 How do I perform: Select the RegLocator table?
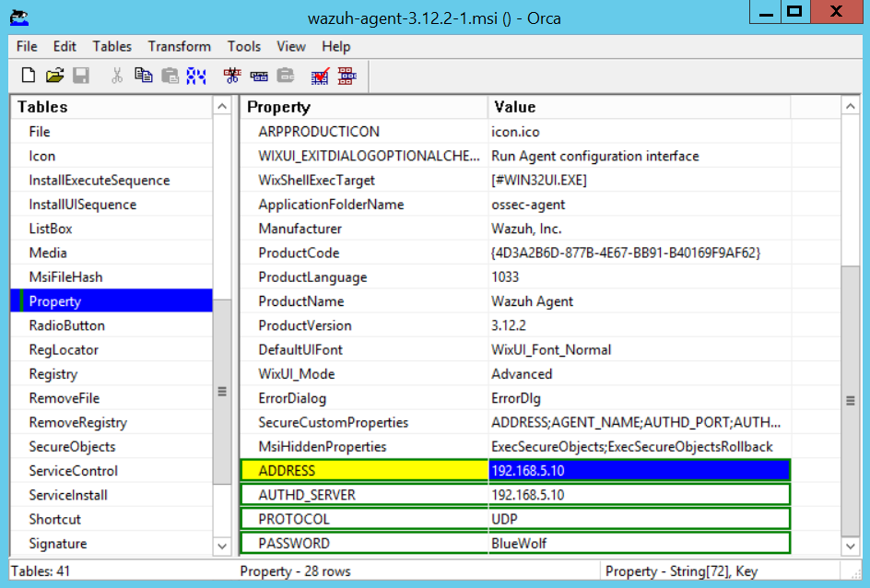pyautogui.click(x=112, y=349)
